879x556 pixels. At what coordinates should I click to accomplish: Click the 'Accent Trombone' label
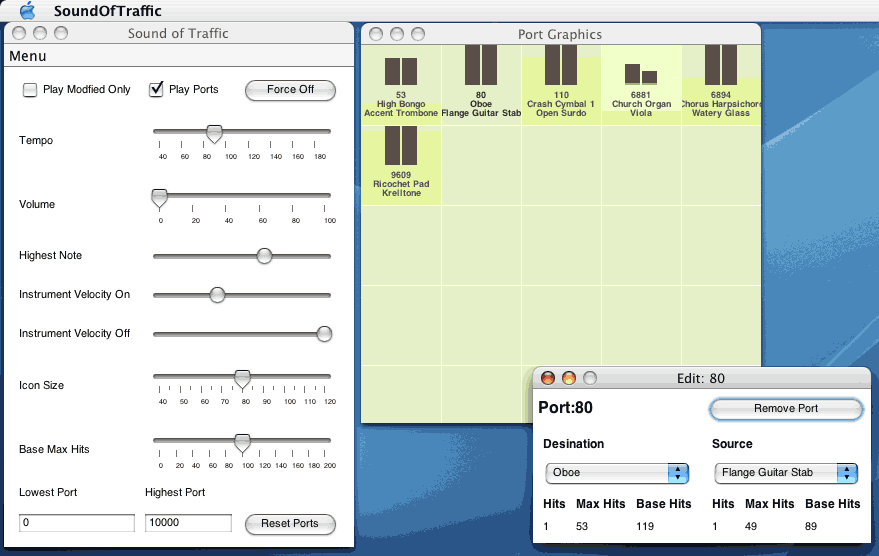tap(401, 113)
